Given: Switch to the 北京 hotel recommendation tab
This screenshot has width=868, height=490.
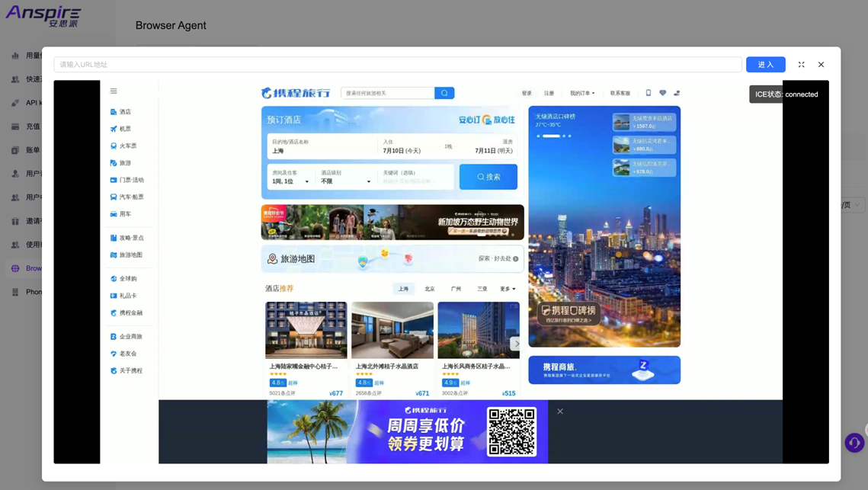Looking at the screenshot, I should [x=430, y=289].
